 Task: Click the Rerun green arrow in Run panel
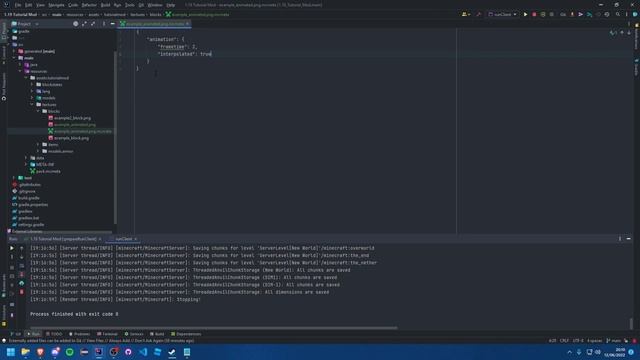point(12,248)
